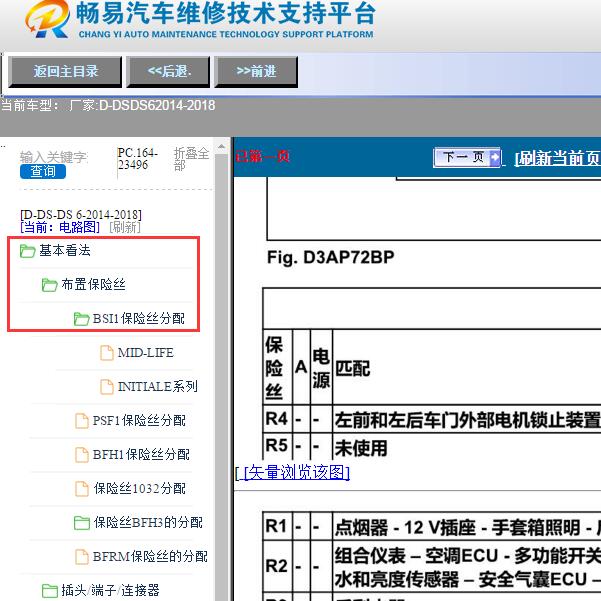Click the 输入关键字 keyword input field
601x601 pixels.
click(54, 157)
